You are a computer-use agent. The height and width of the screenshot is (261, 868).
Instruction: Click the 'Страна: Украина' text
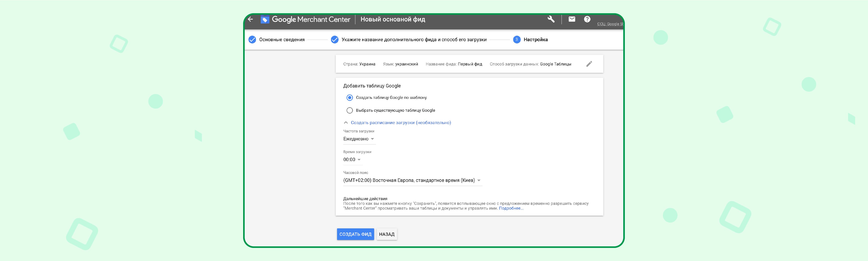359,64
